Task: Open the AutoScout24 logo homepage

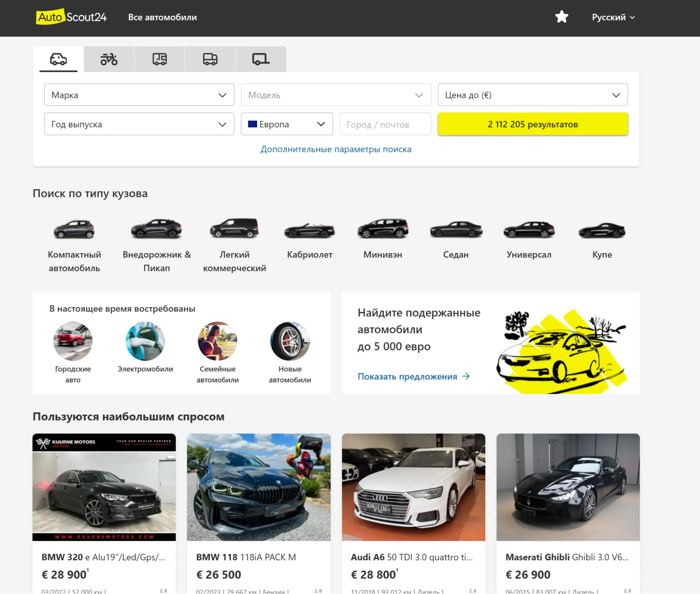Action: [x=71, y=17]
